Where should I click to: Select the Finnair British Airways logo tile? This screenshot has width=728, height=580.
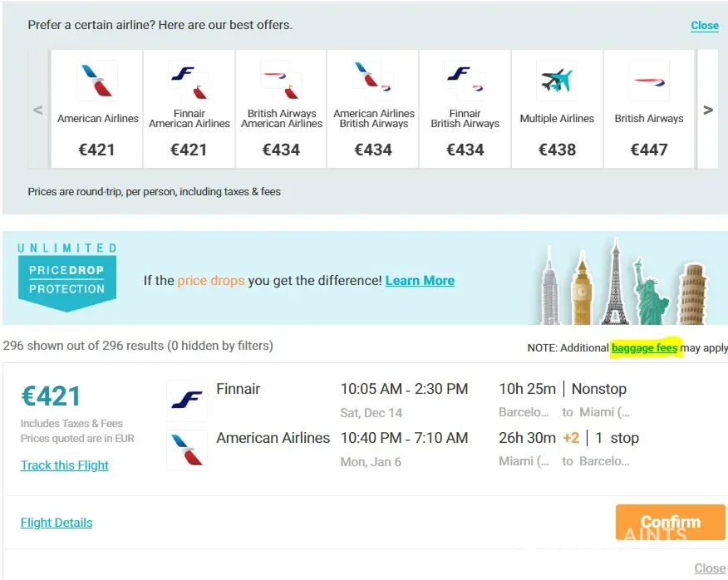(465, 80)
